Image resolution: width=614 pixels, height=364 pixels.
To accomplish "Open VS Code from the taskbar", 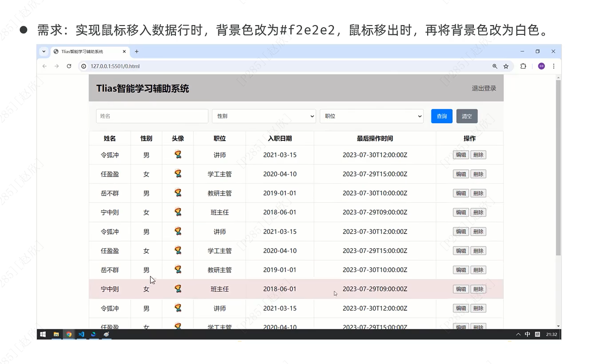I will [x=81, y=334].
